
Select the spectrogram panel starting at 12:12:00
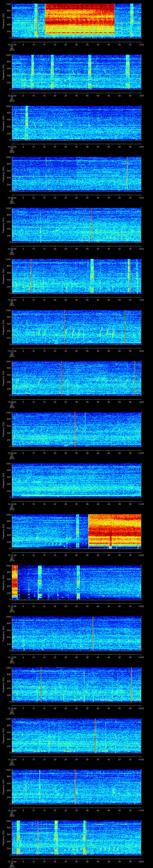click(77, 582)
